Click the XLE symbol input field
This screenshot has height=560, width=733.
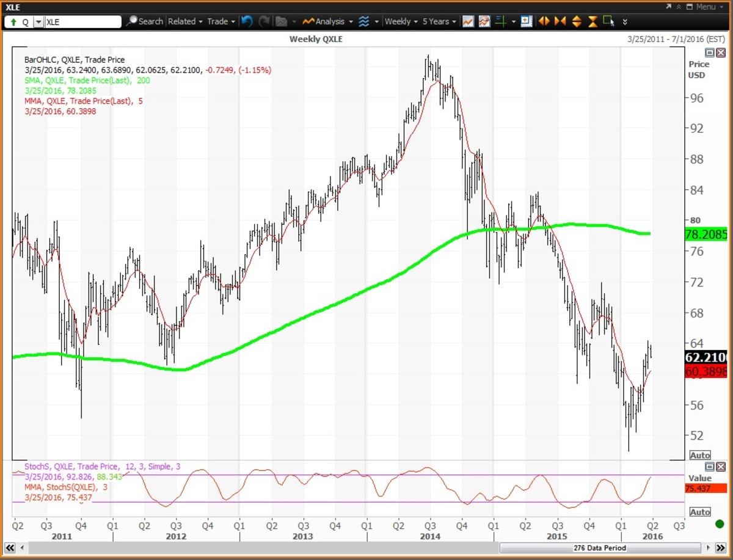(82, 21)
